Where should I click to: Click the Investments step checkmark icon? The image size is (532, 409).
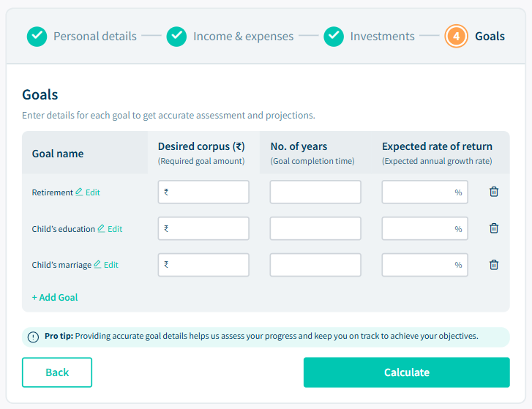[334, 36]
